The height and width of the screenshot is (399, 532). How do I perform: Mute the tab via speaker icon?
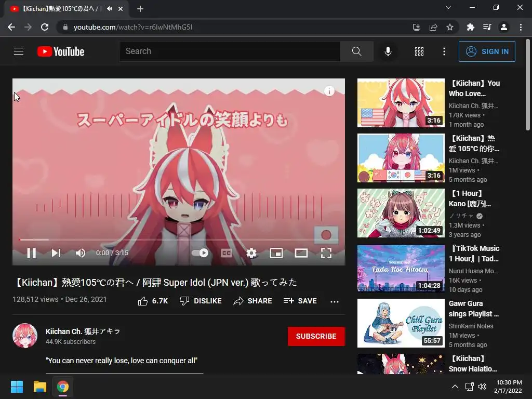point(109,9)
